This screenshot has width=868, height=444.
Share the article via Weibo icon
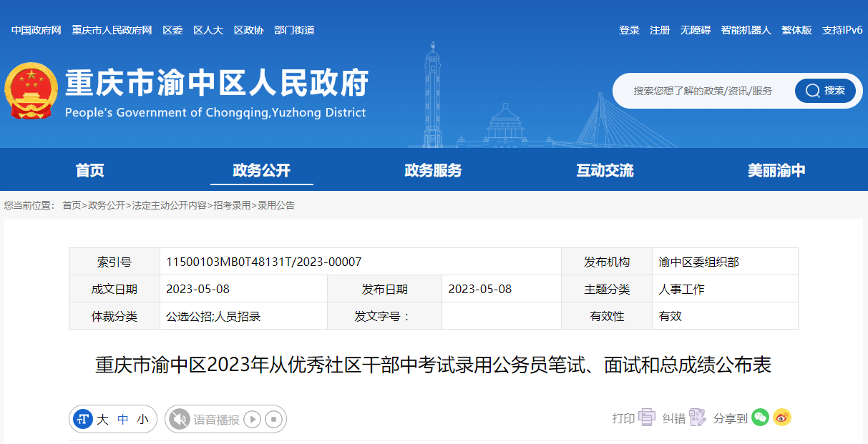(x=782, y=418)
